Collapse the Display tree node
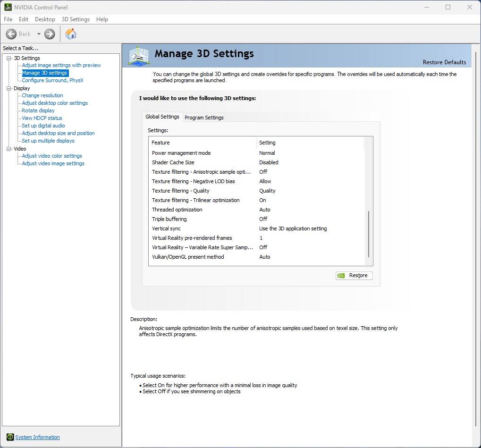Image resolution: width=481 pixels, height=448 pixels. point(8,88)
